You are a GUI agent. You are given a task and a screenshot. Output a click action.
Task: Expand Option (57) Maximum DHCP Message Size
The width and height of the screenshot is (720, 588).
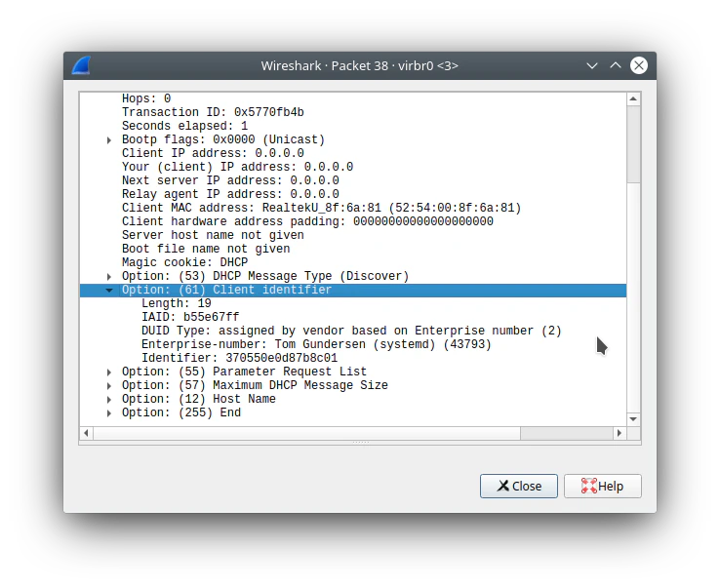coord(109,385)
